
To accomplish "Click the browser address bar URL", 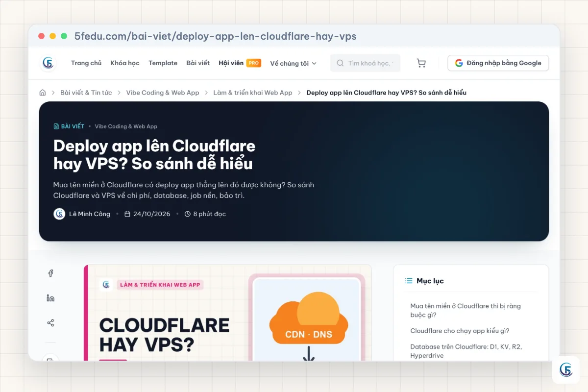I will [x=215, y=36].
